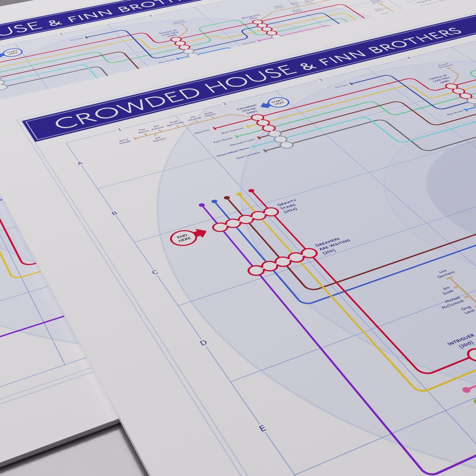The height and width of the screenshot is (476, 476).
Task: Click the 'Greg Leisz' name label
Action: click(x=468, y=310)
